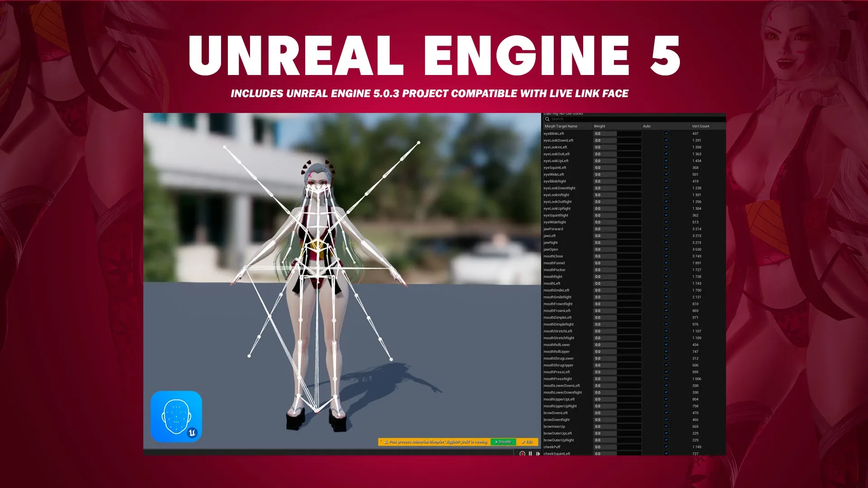Click Disable on the JiggleBP notification
The image size is (868, 488).
click(x=503, y=442)
